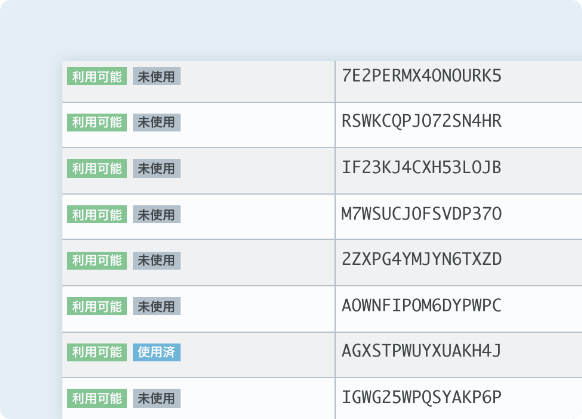Select the code AOWNFIPOM6DYPWPC
Screen dimensions: 582x419
coord(422,305)
